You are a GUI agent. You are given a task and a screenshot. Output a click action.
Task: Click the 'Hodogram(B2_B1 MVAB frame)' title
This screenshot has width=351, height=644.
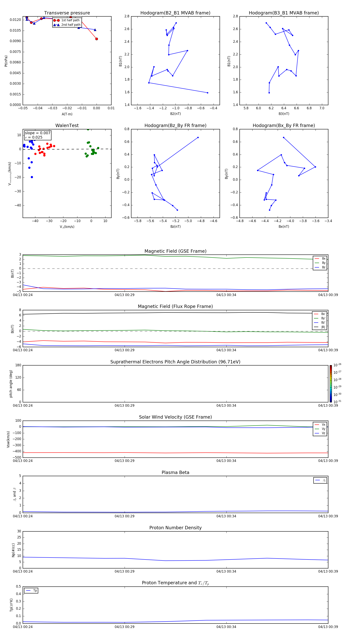point(175,13)
